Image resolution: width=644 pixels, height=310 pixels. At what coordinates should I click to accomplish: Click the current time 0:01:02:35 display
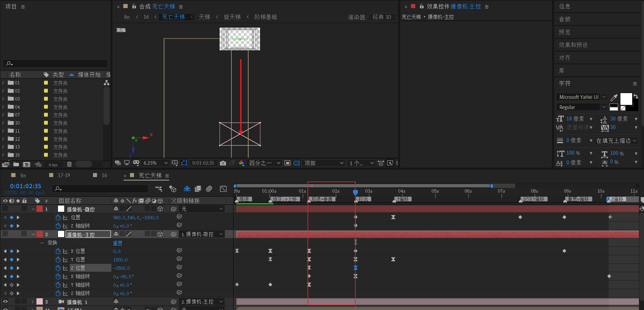coord(26,186)
